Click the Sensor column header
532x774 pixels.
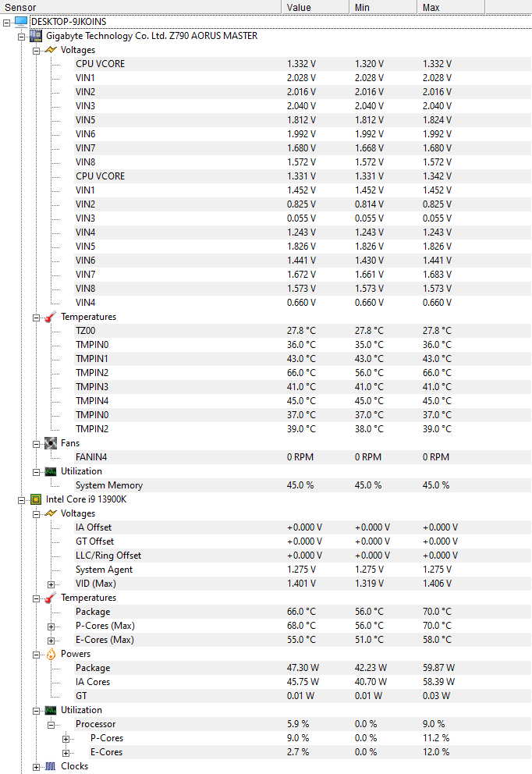140,7
